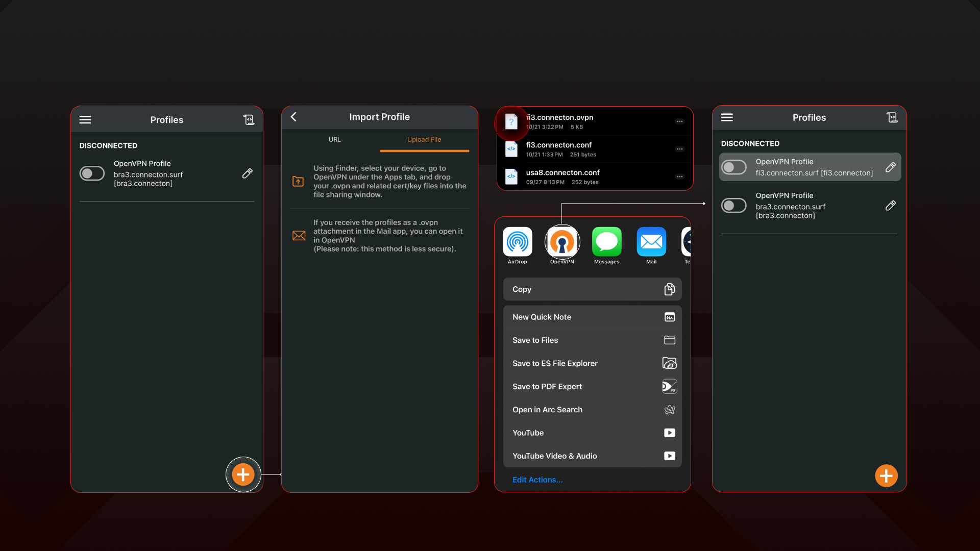This screenshot has width=980, height=551.
Task: Enable the fi3.connecton.surf profile toggle
Action: (x=733, y=167)
